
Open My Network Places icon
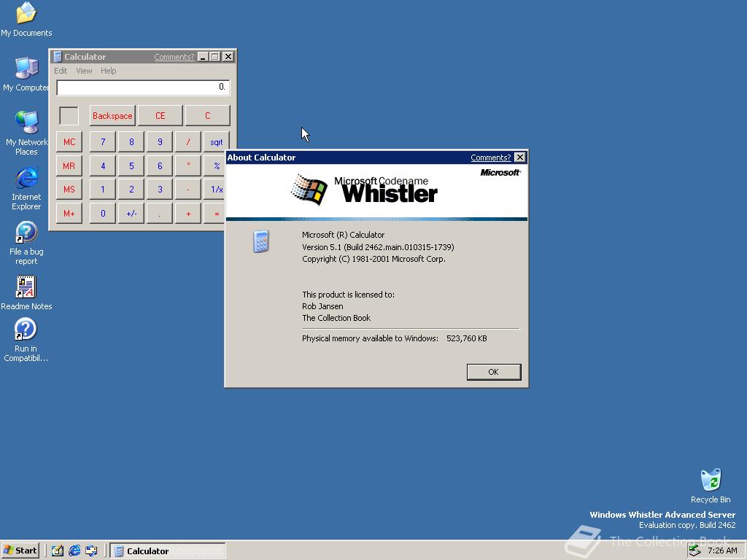tap(26, 133)
